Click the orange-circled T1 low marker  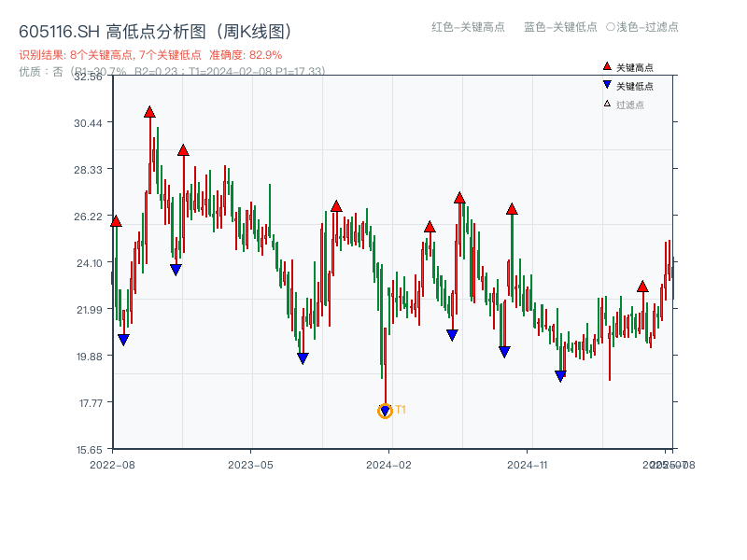pyautogui.click(x=385, y=411)
